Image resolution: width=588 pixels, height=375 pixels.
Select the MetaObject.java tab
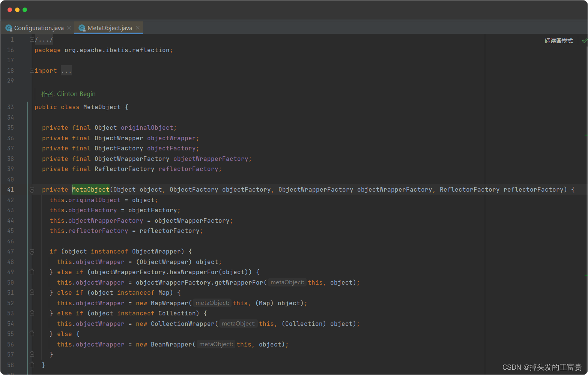pos(110,28)
